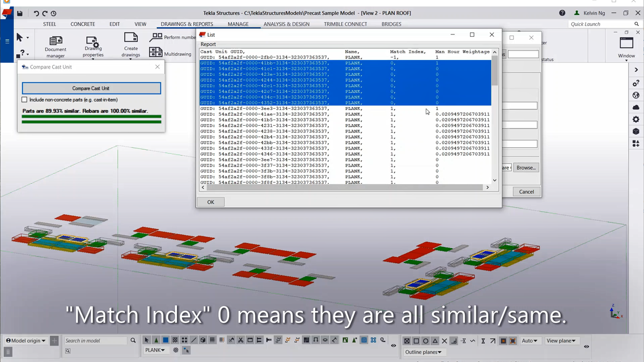Image resolution: width=644 pixels, height=362 pixels.
Task: Click Browse... button
Action: (x=526, y=168)
